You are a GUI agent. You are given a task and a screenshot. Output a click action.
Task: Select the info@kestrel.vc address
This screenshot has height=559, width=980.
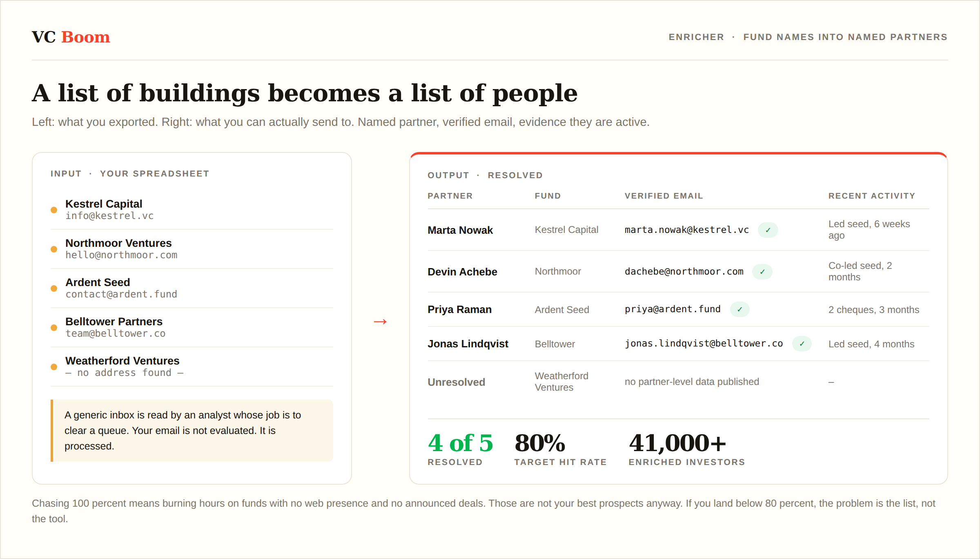tap(109, 216)
